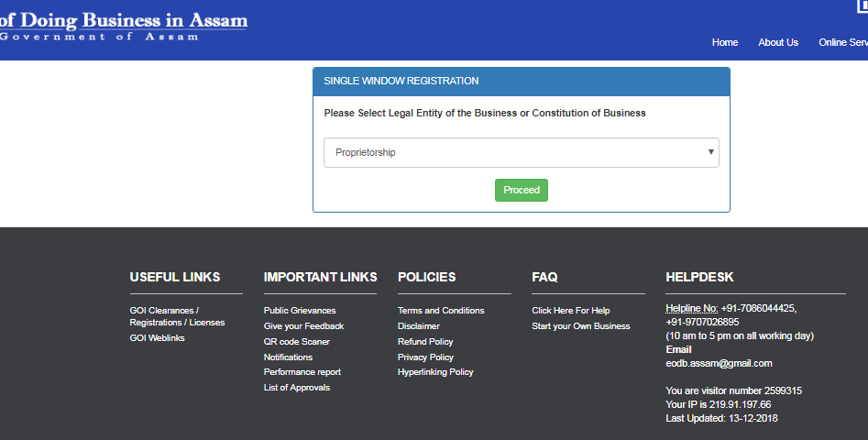The height and width of the screenshot is (440, 868).
Task: Open the Refund Policy link
Action: (425, 342)
